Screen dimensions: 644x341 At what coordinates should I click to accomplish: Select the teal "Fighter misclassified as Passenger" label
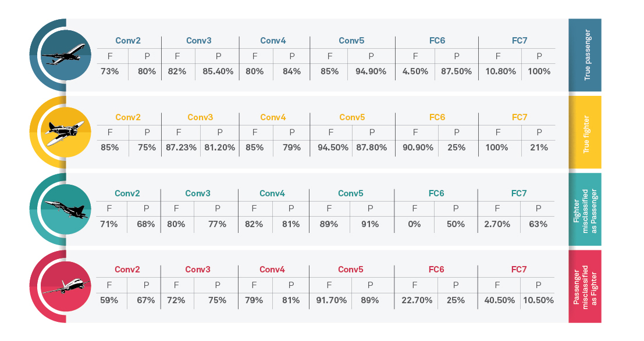pyautogui.click(x=585, y=209)
